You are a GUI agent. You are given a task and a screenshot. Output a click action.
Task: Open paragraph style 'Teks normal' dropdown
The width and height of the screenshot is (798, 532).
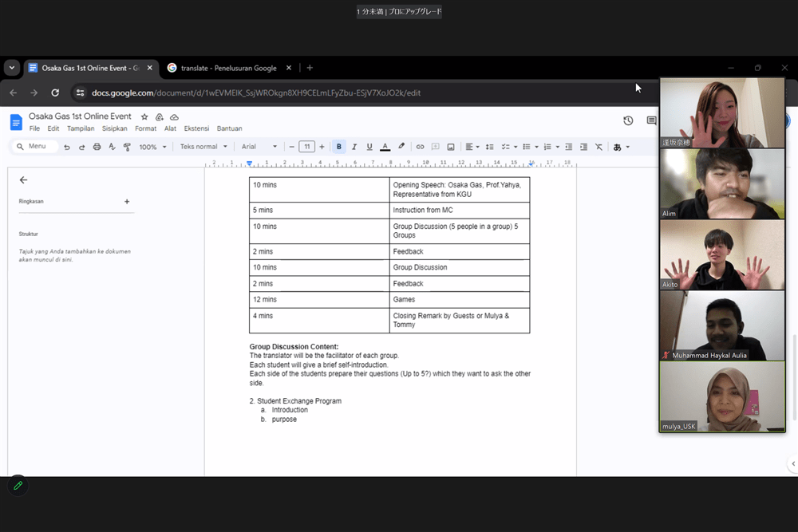click(203, 147)
